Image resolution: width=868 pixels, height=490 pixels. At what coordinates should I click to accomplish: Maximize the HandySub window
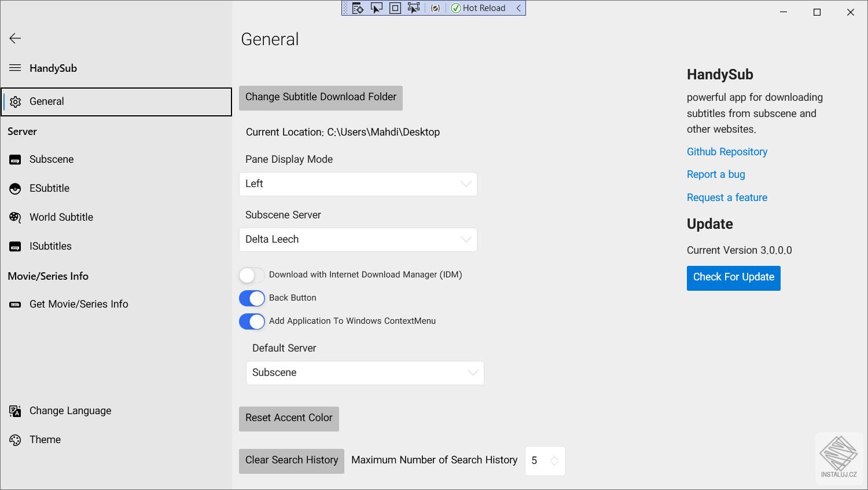pyautogui.click(x=817, y=12)
